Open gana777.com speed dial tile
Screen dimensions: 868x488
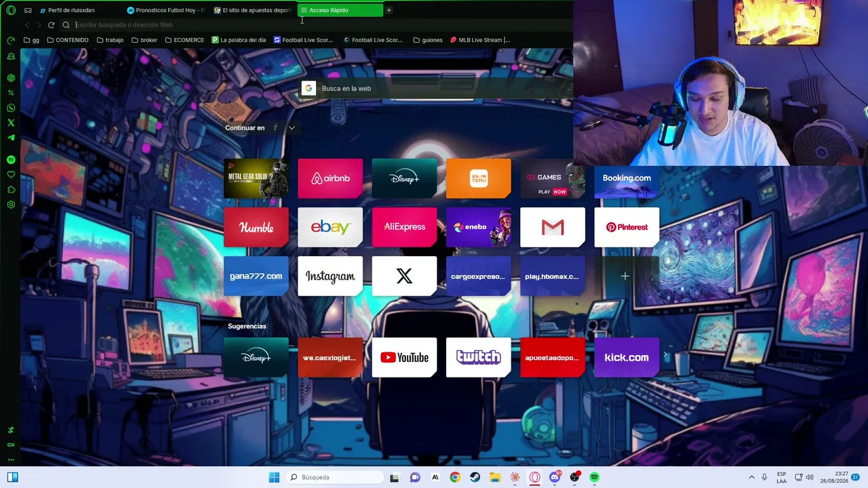[x=256, y=276]
